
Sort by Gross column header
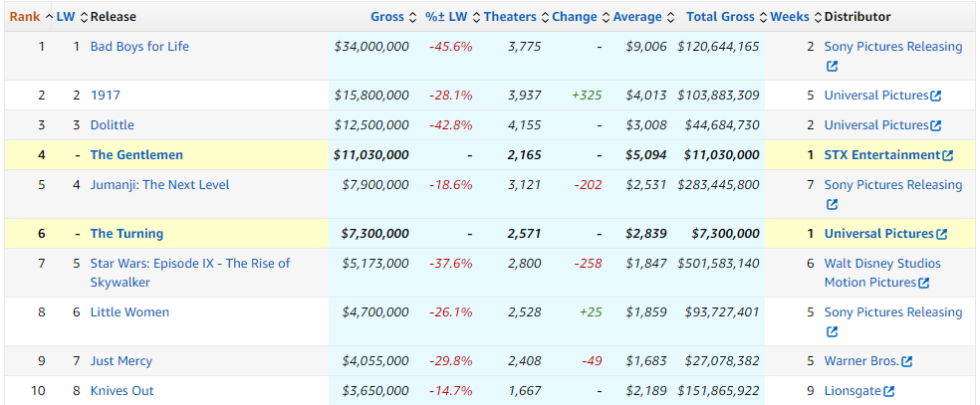click(x=387, y=17)
